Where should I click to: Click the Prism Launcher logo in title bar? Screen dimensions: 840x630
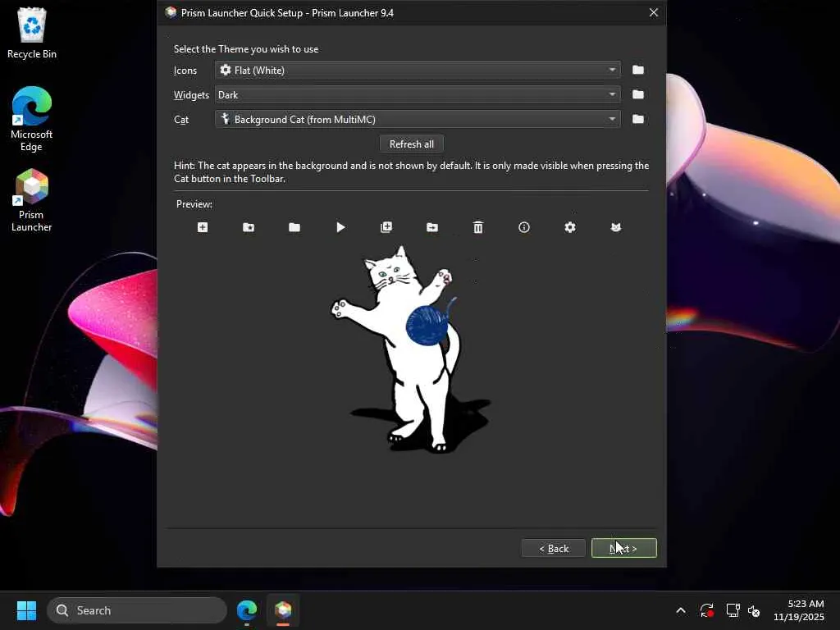click(171, 12)
